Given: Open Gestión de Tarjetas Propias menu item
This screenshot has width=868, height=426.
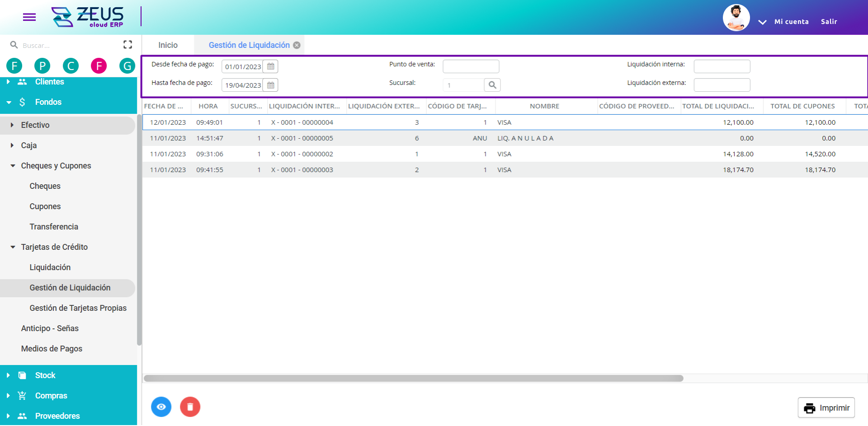Looking at the screenshot, I should tap(78, 308).
